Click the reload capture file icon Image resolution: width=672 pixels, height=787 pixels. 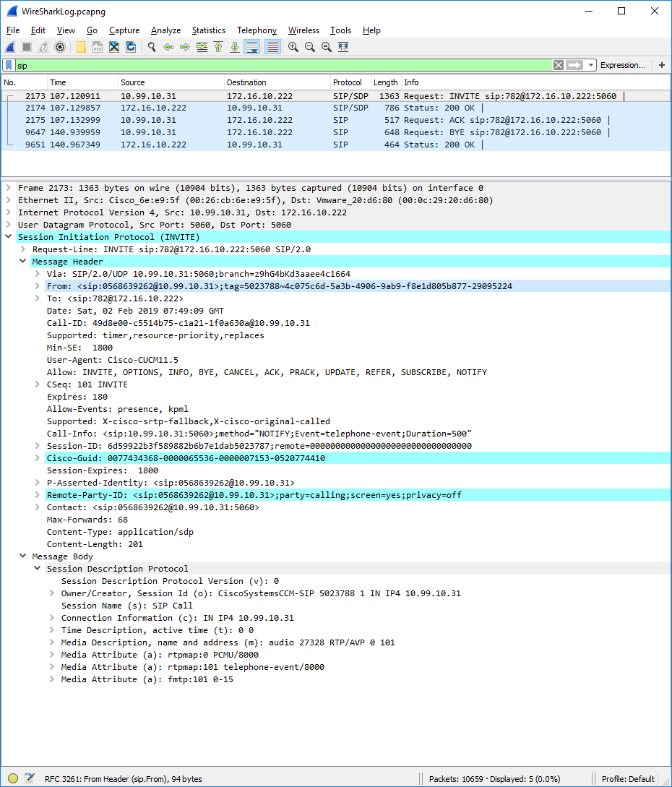tap(131, 47)
